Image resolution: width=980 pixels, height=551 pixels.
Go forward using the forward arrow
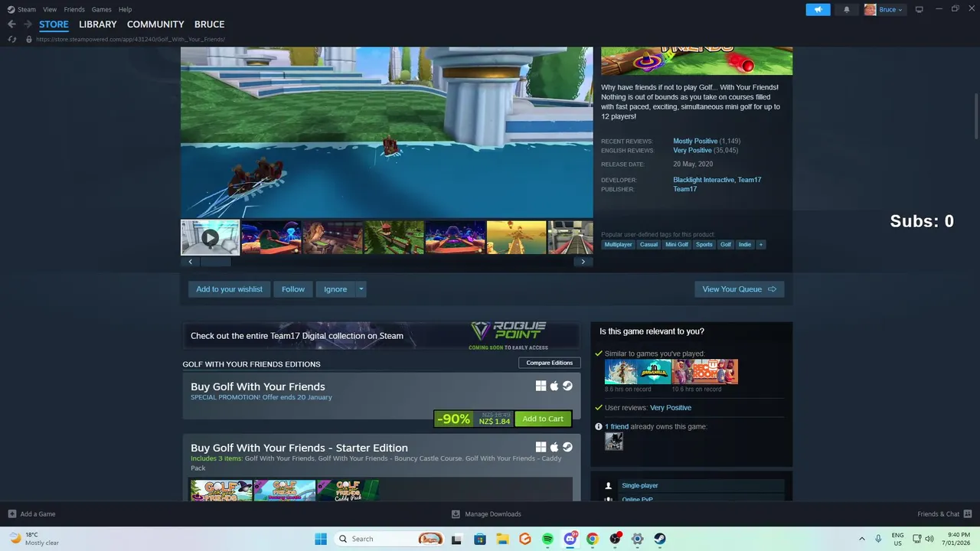(28, 24)
